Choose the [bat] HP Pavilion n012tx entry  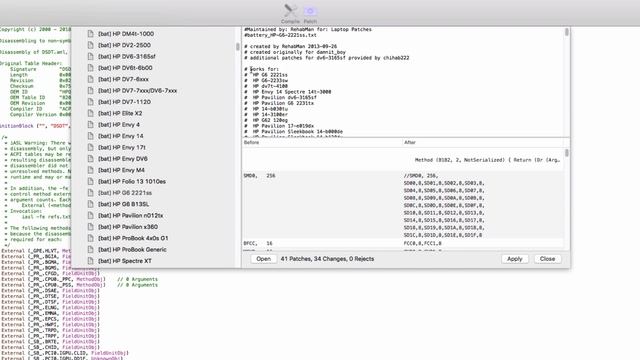(131, 216)
